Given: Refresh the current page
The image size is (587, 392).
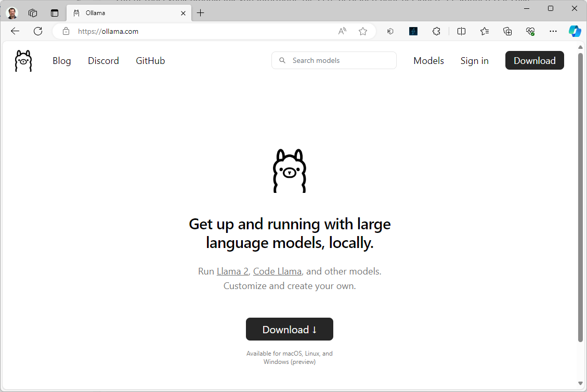Looking at the screenshot, I should [38, 31].
